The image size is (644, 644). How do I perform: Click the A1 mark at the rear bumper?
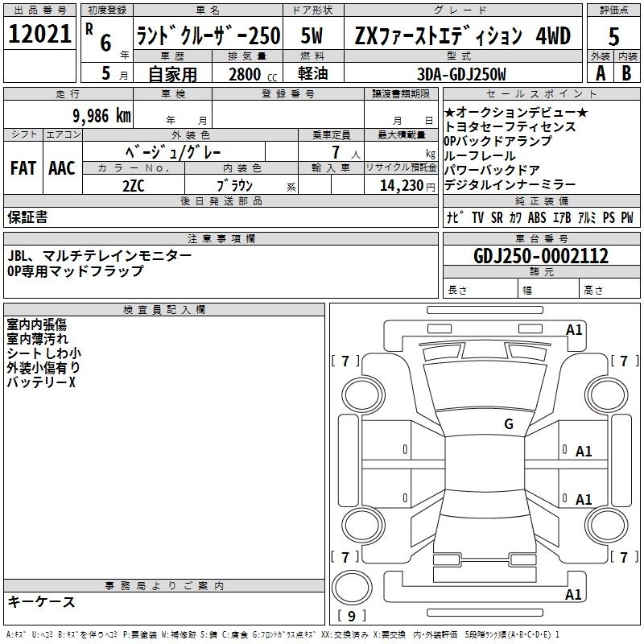pyautogui.click(x=574, y=595)
